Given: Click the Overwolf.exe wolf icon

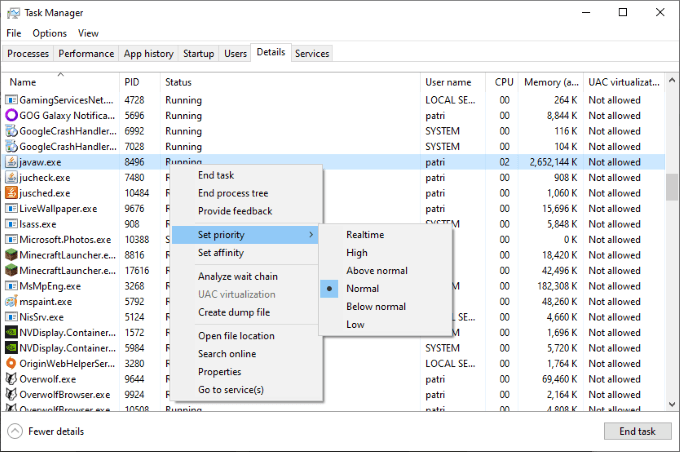Looking at the screenshot, I should (11, 379).
